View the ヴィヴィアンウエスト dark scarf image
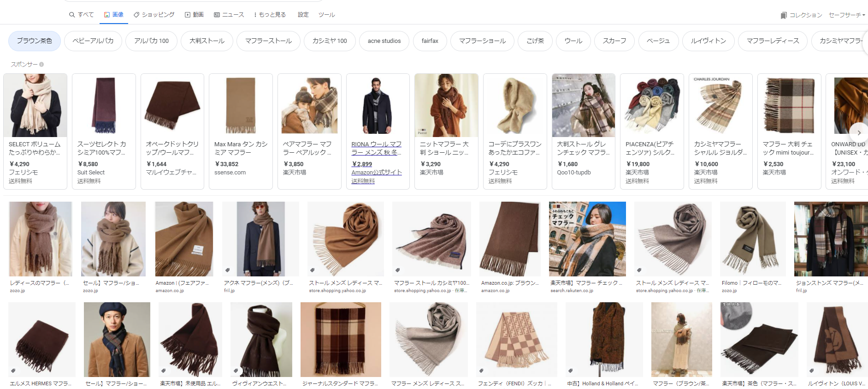 (x=261, y=340)
